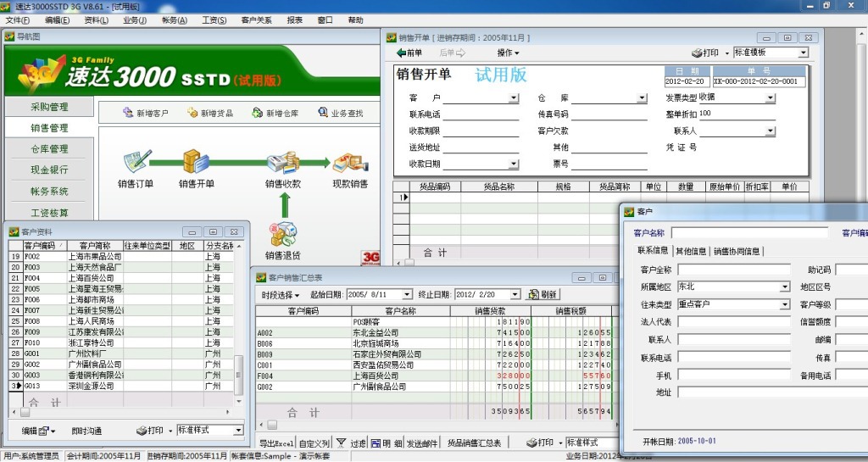Image resolution: width=868 pixels, height=462 pixels.
Task: Click the 整单折扣 field showing 100
Action: tap(737, 114)
